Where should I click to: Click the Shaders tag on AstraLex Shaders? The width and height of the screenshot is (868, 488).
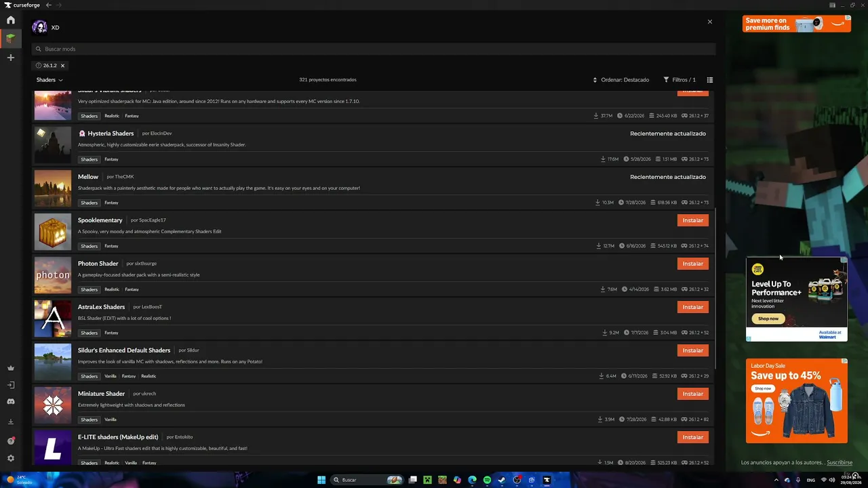pyautogui.click(x=89, y=333)
